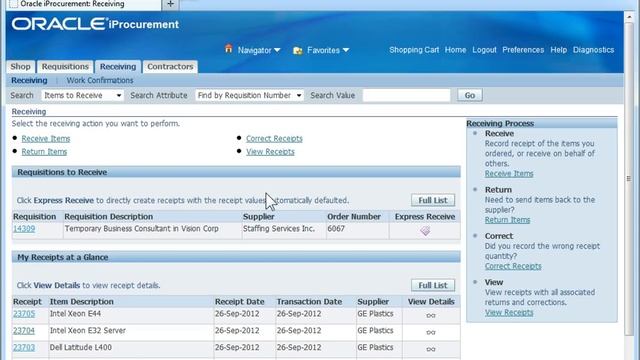Open the Help link
The height and width of the screenshot is (360, 640).
click(558, 50)
